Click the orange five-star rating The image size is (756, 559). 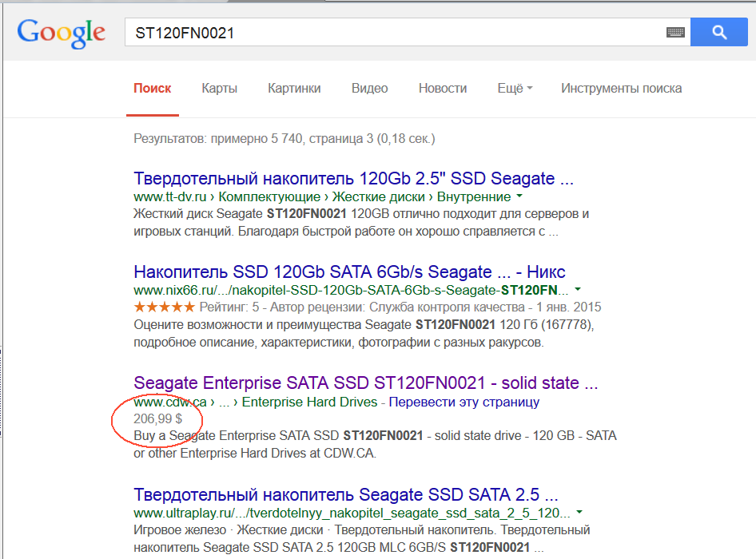164,307
